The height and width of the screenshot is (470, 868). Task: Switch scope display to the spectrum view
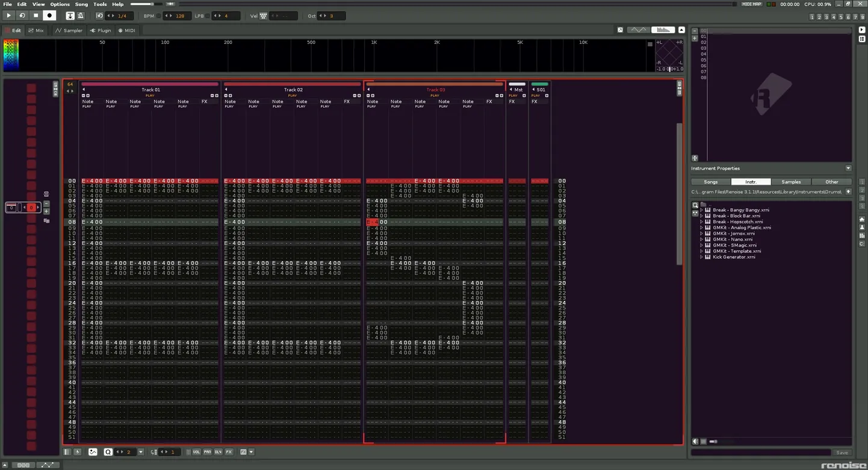tap(663, 30)
